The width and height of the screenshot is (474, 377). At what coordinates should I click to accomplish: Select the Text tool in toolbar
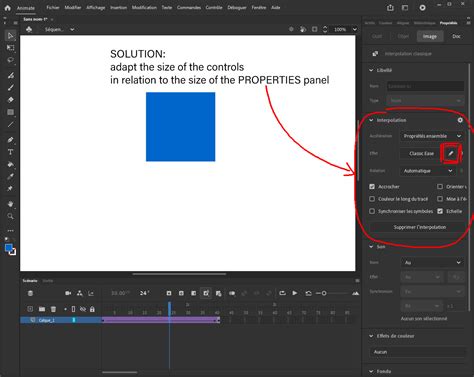coord(10,152)
